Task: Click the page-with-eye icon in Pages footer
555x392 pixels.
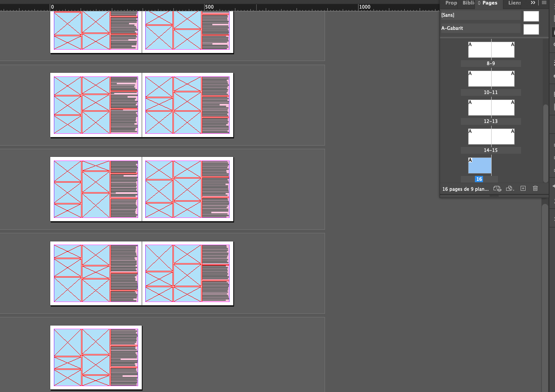Action: coord(497,189)
